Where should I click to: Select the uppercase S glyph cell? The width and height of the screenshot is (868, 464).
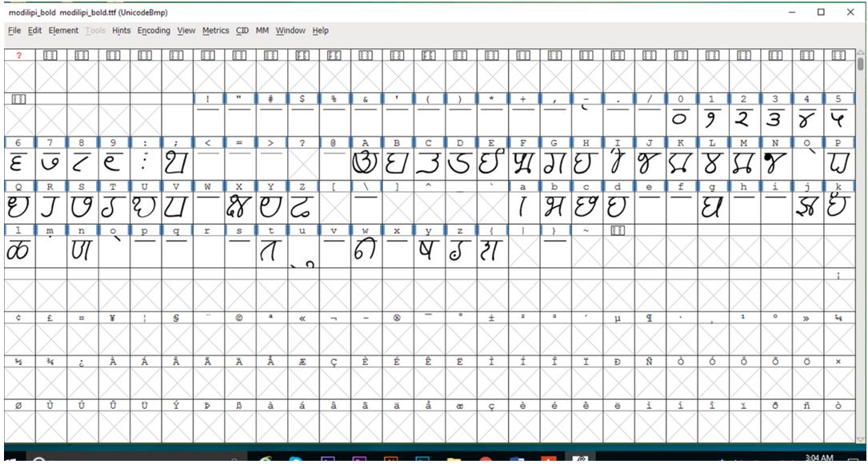[x=82, y=207]
